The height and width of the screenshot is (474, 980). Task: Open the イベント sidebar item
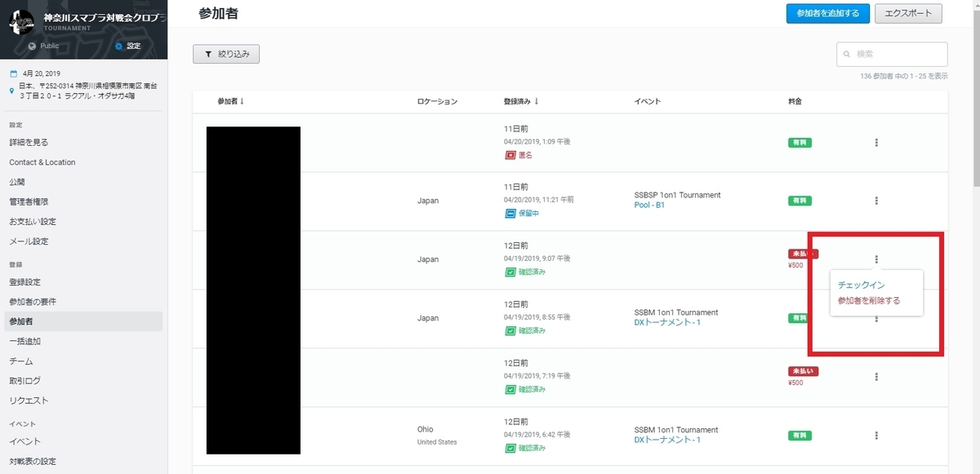[x=24, y=441]
